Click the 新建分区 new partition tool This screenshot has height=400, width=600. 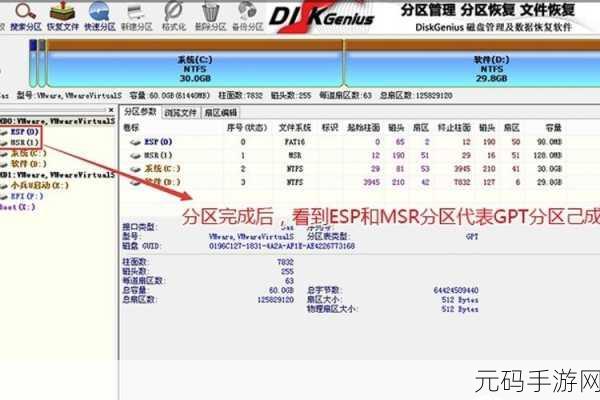137,17
